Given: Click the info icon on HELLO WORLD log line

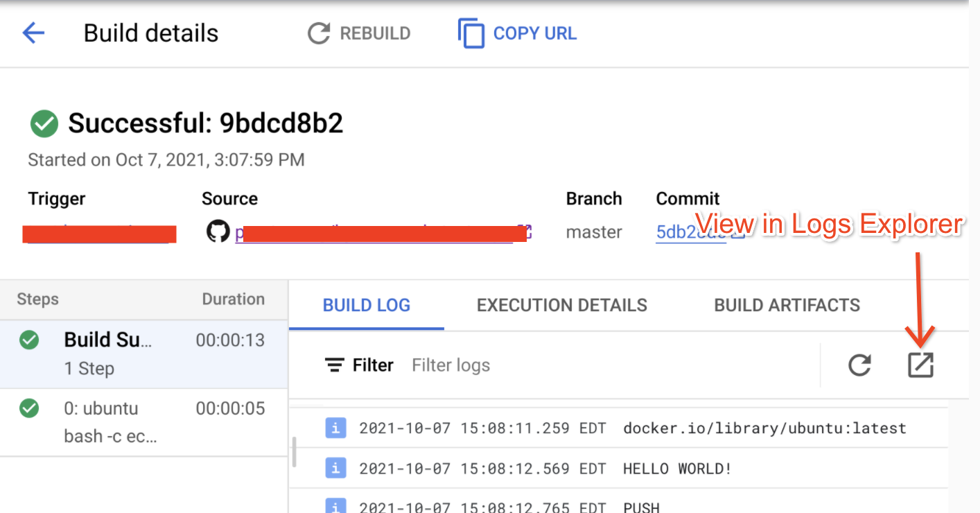Looking at the screenshot, I should point(336,468).
